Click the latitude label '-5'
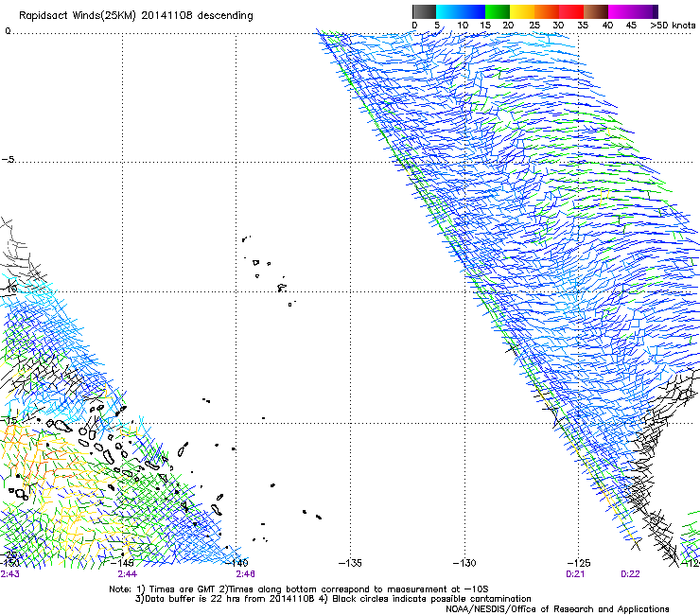700x615 pixels. pyautogui.click(x=8, y=160)
